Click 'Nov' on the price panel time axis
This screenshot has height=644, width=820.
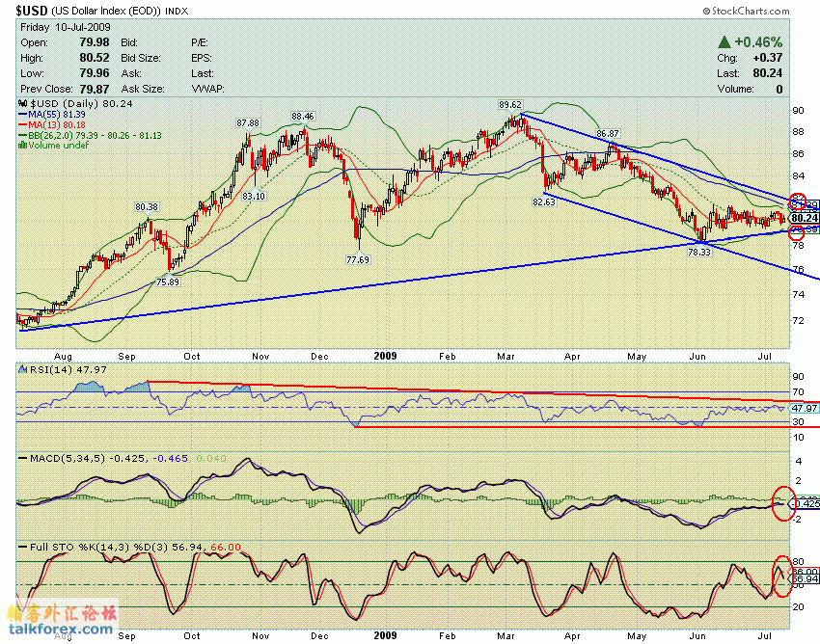point(260,357)
